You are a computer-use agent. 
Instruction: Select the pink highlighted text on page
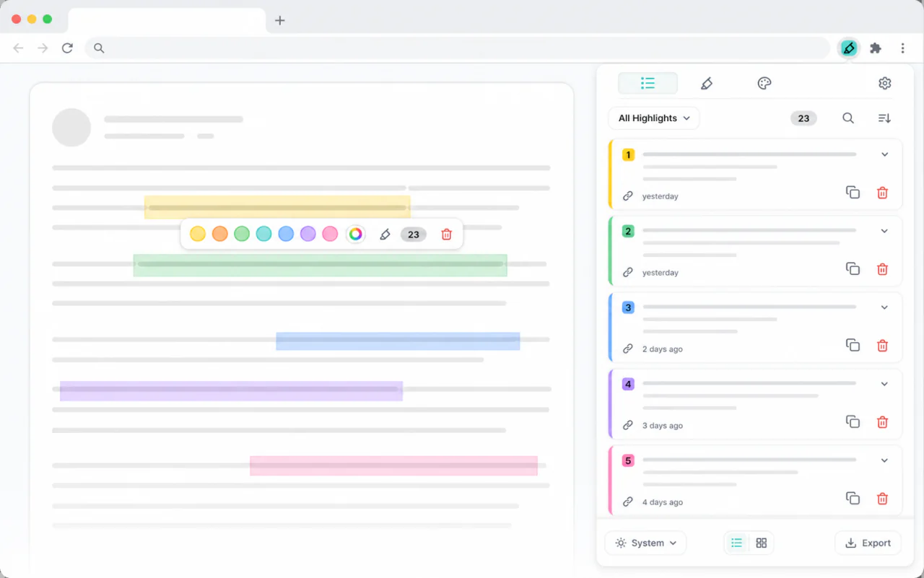coord(393,465)
